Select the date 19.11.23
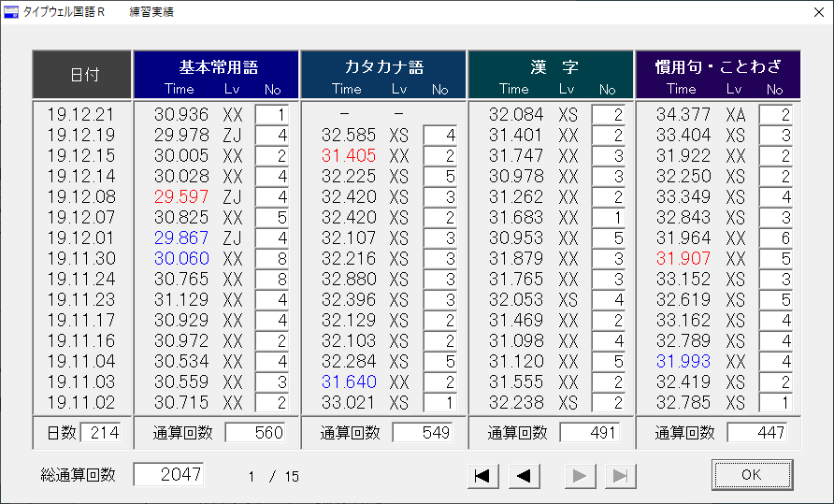 [x=80, y=299]
